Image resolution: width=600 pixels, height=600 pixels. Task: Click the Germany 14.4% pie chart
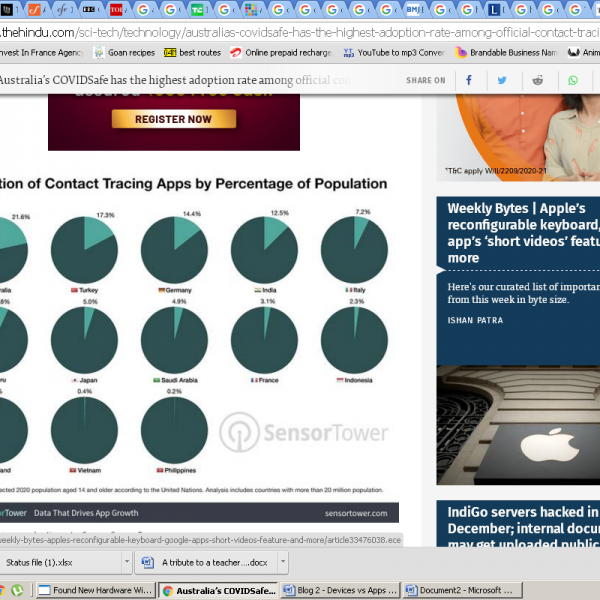(x=174, y=250)
